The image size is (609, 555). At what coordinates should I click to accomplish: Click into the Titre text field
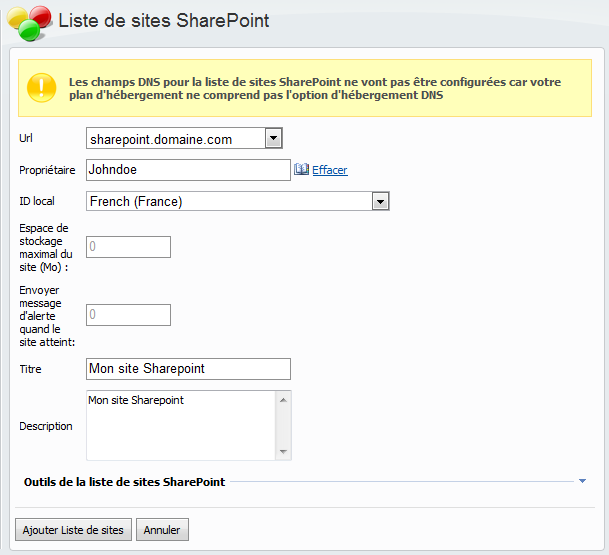tap(188, 369)
